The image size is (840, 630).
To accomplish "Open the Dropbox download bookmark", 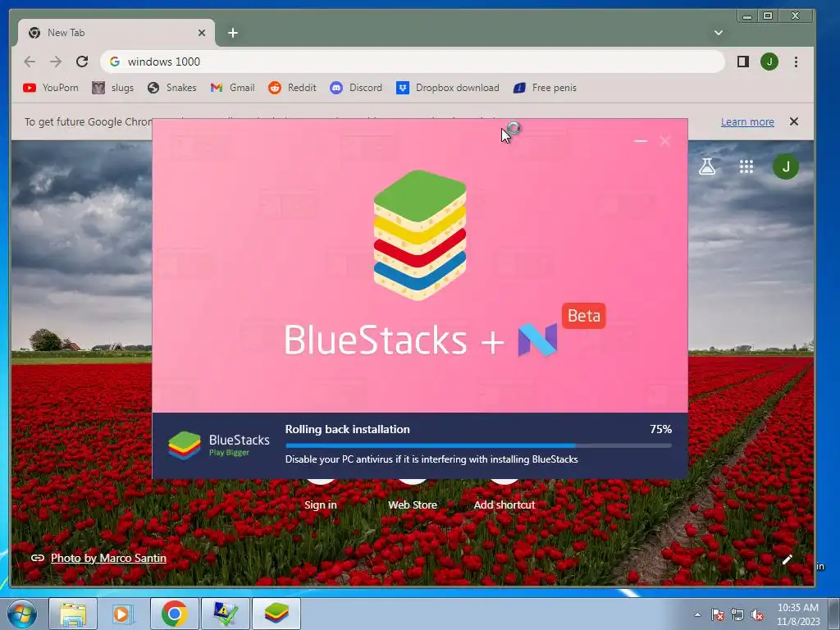I will [x=448, y=88].
